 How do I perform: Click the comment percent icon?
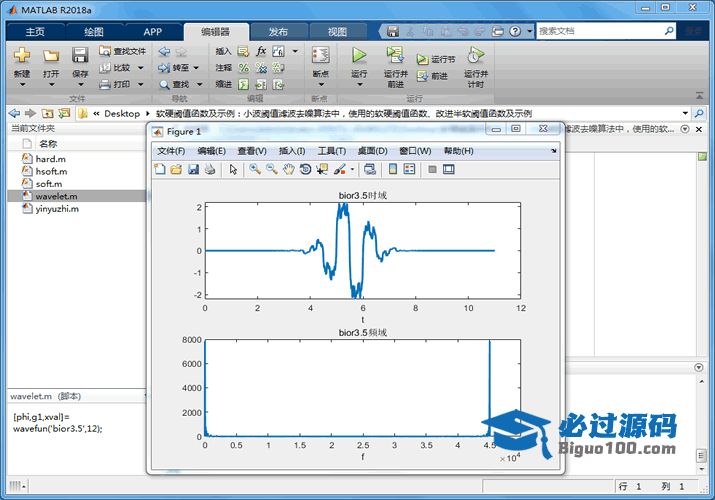pyautogui.click(x=244, y=68)
